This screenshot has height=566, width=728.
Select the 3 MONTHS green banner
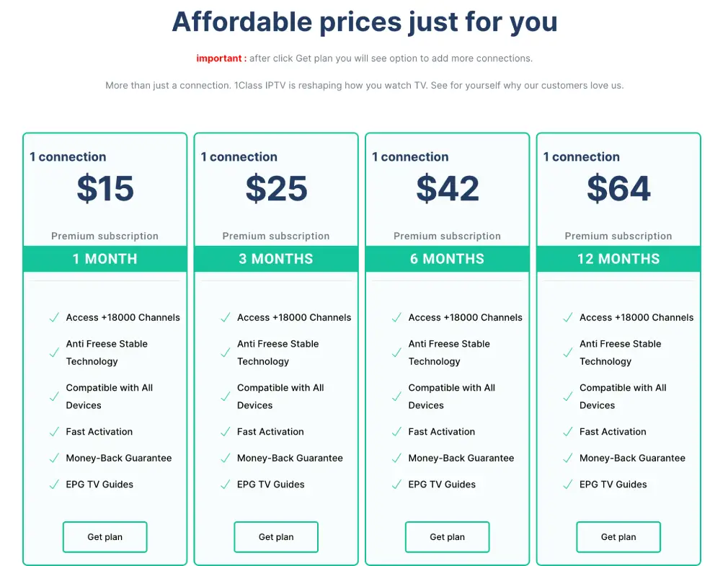[x=276, y=259]
